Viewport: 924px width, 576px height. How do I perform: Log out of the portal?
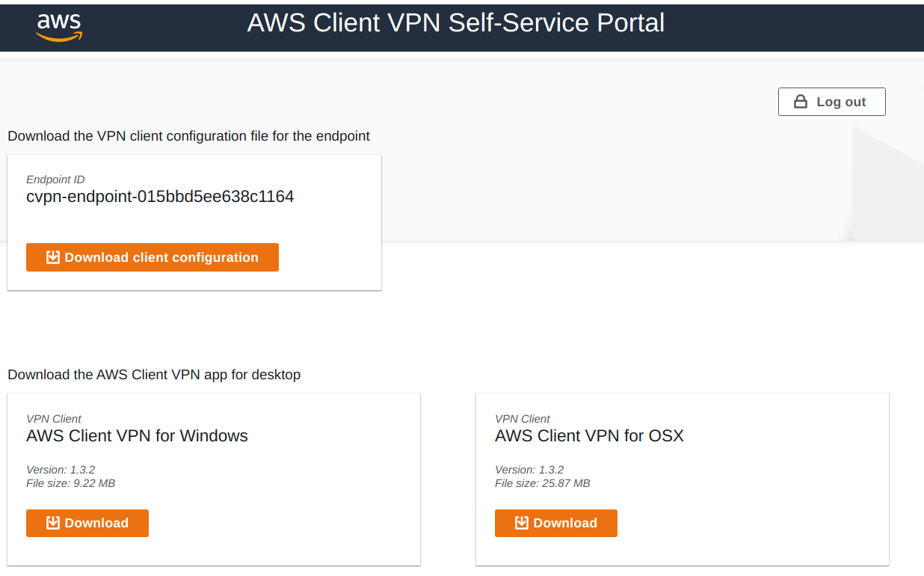click(831, 102)
